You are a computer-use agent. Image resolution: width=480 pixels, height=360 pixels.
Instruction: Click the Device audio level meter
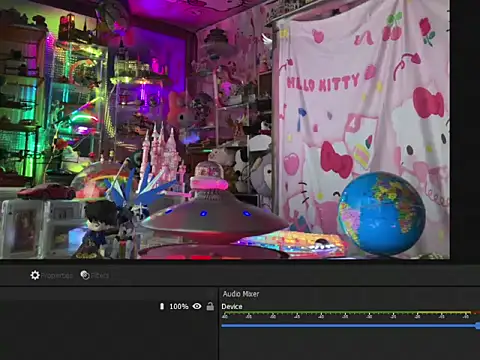(x=350, y=313)
